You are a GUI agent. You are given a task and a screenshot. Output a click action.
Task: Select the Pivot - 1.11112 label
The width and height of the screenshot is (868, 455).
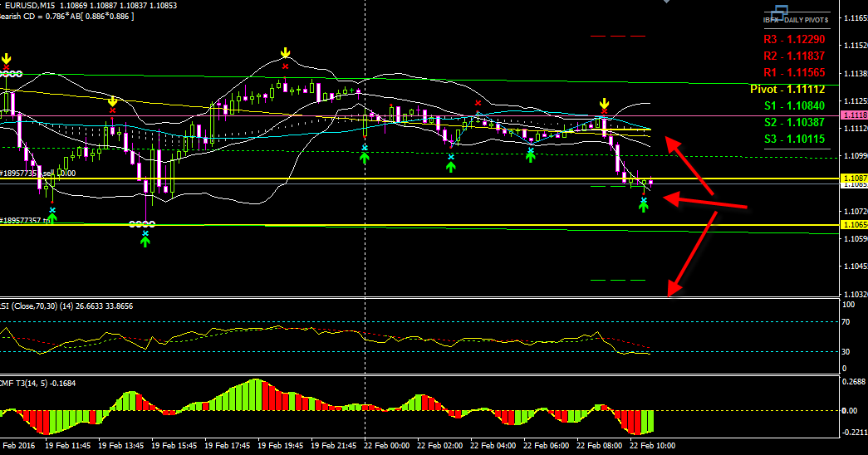click(787, 89)
